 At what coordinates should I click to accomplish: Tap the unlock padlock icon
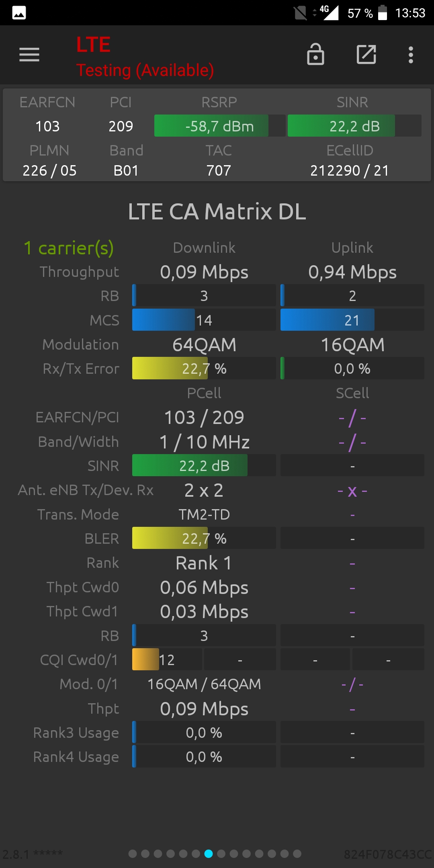click(x=315, y=54)
